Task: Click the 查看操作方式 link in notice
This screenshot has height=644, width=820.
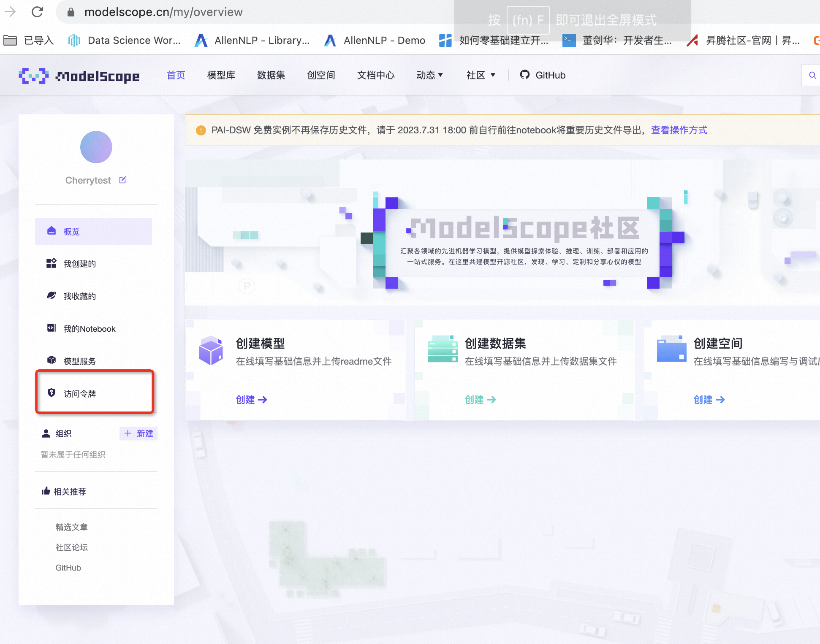Action: (679, 130)
